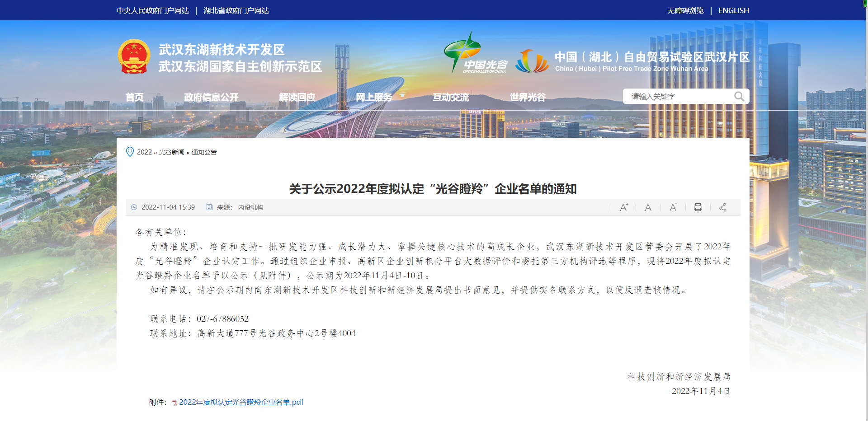Click the location pin breadcrumb icon

tap(130, 152)
